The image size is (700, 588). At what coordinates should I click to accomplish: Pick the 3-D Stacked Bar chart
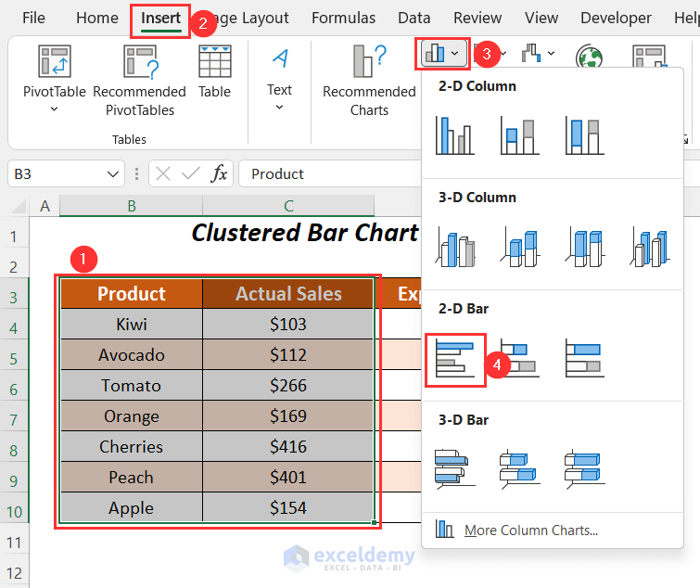(x=519, y=468)
